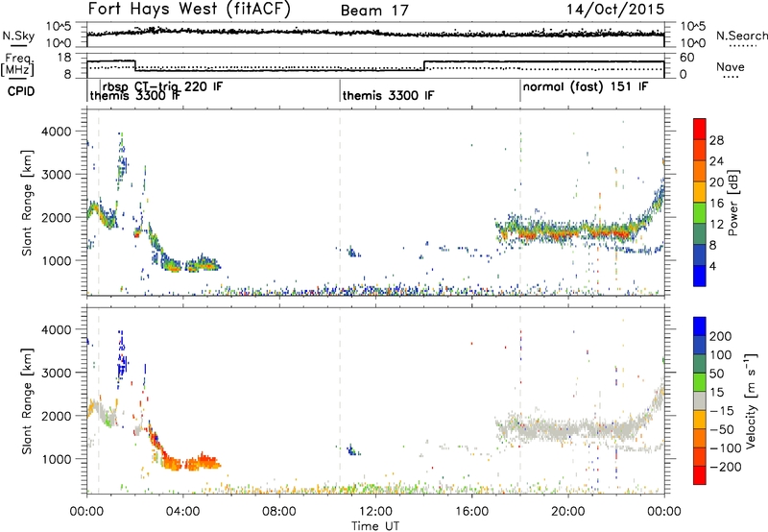Click the '04:00' time tick label
Screen dimensions: 768x532
pyautogui.click(x=182, y=512)
